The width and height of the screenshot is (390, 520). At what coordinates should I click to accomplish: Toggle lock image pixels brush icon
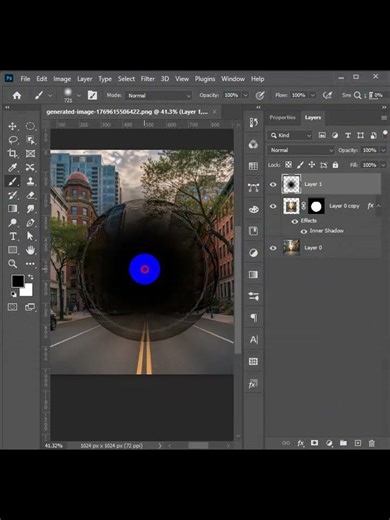point(300,165)
